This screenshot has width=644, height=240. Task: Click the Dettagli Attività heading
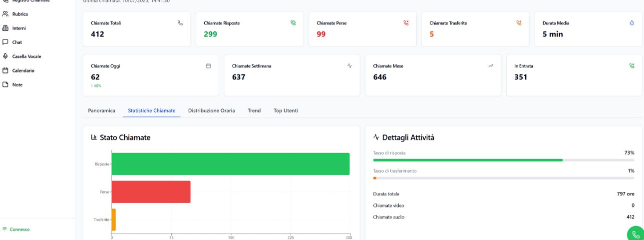click(x=408, y=137)
